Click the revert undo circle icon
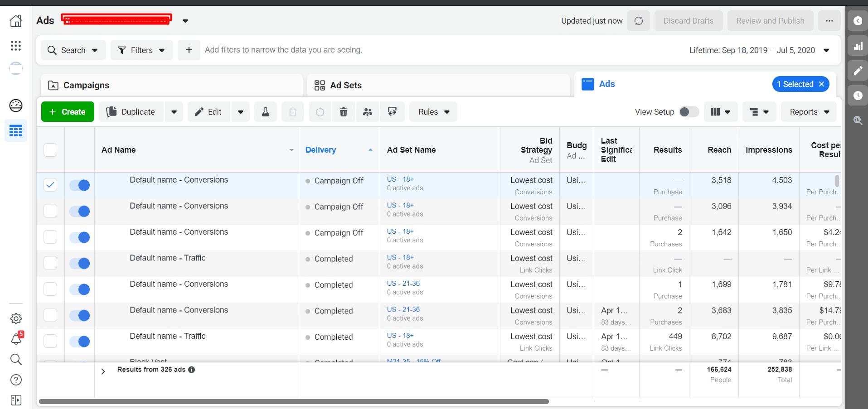Viewport: 868px width, 409px height. 320,112
